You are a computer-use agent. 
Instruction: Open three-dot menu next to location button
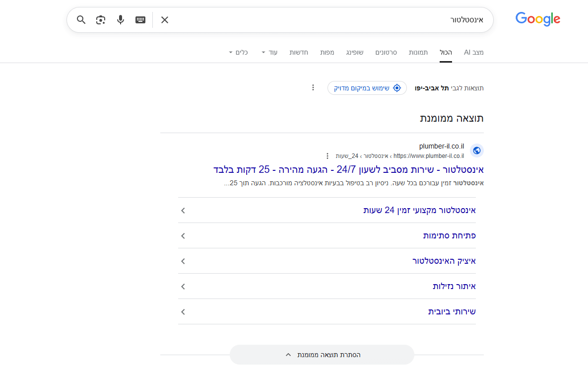[x=313, y=88]
